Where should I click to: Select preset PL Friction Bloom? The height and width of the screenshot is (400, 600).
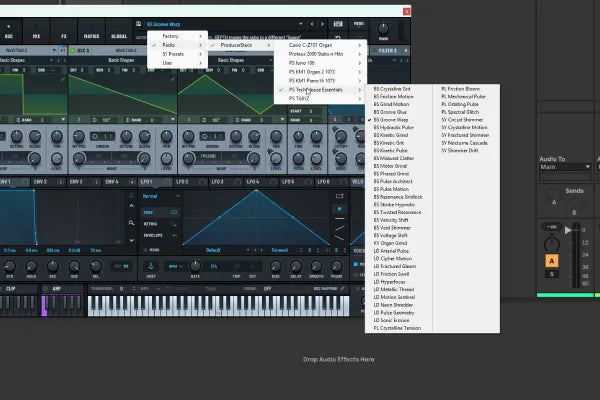pos(461,89)
